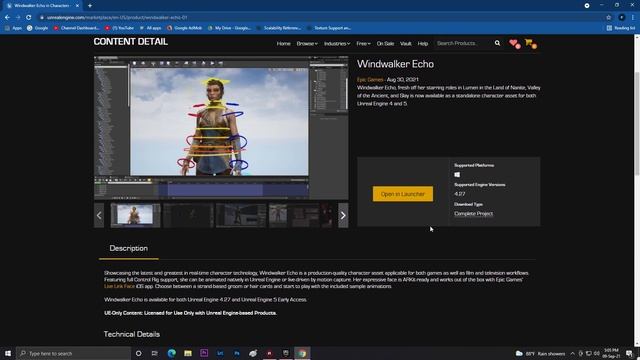Focus the Search Products field
Image resolution: width=640 pixels, height=360 pixels.
(x=463, y=43)
